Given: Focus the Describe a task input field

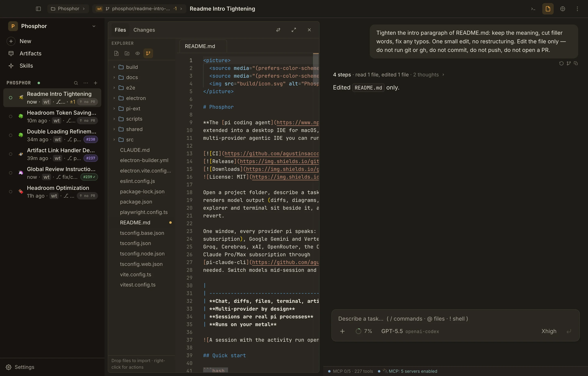Looking at the screenshot, I should click(455, 319).
